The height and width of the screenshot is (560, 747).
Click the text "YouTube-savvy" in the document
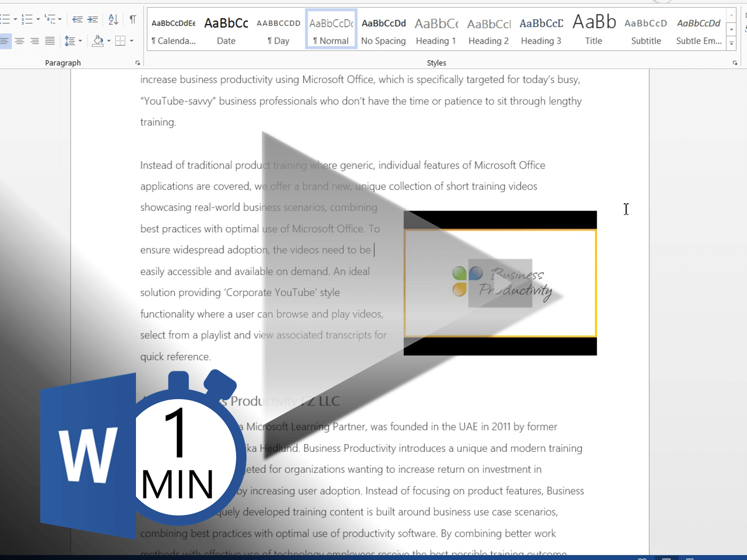click(x=178, y=102)
